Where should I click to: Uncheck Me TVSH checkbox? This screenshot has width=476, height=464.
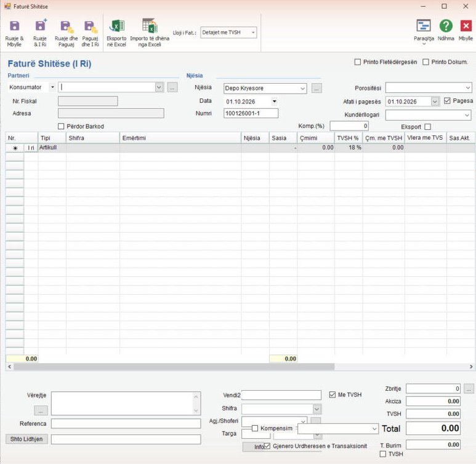pyautogui.click(x=332, y=394)
